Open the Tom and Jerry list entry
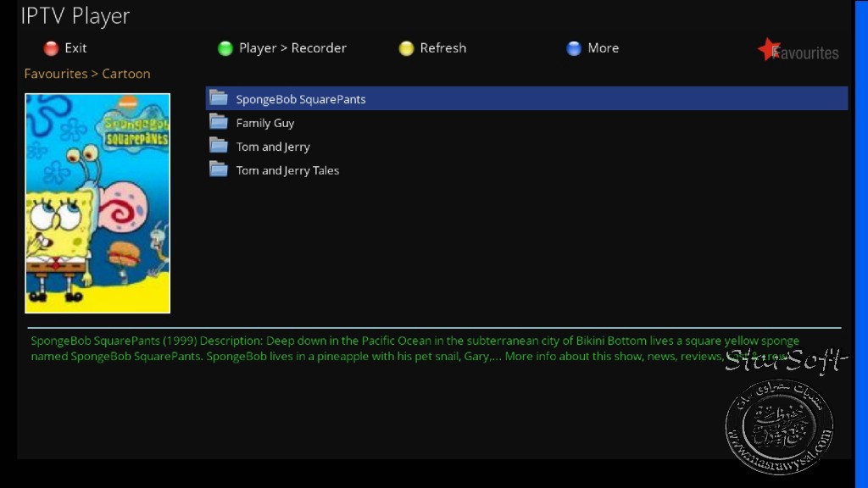 pos(526,147)
